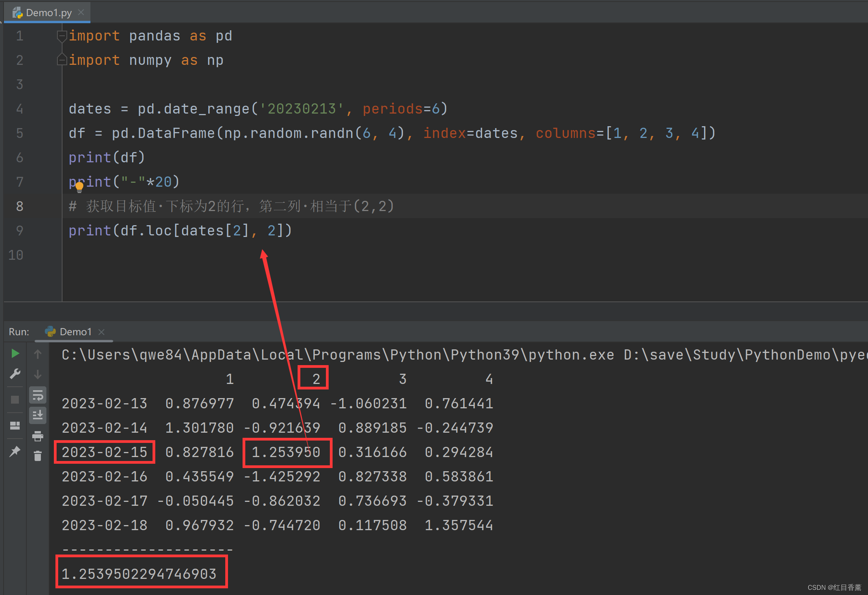Image resolution: width=868 pixels, height=595 pixels.
Task: Click Up the stack trace arrow
Action: click(38, 354)
